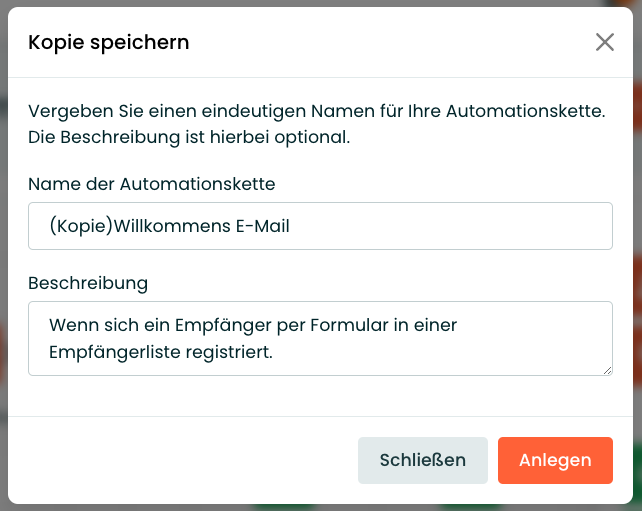Close the dialog with the X icon
This screenshot has height=511, width=642.
(604, 42)
